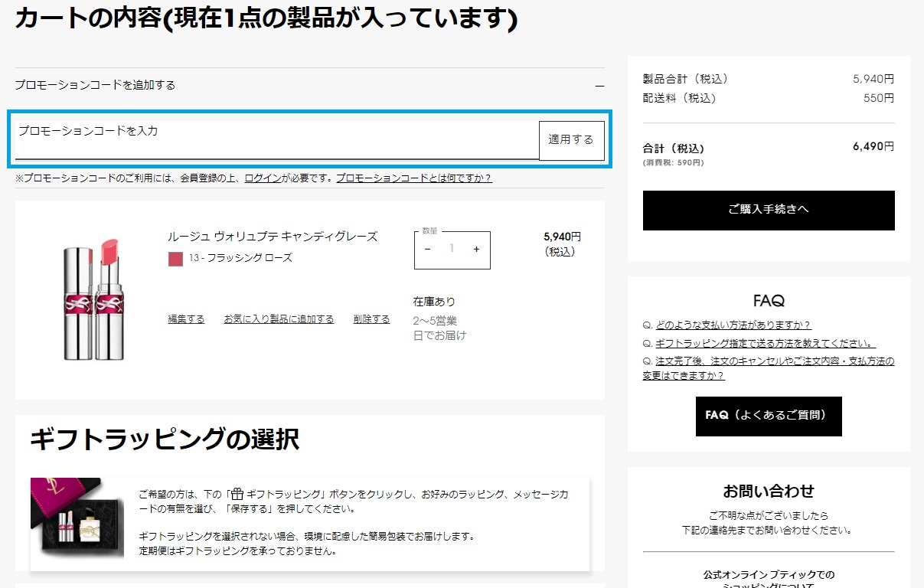Click the quantity number field

(452, 250)
